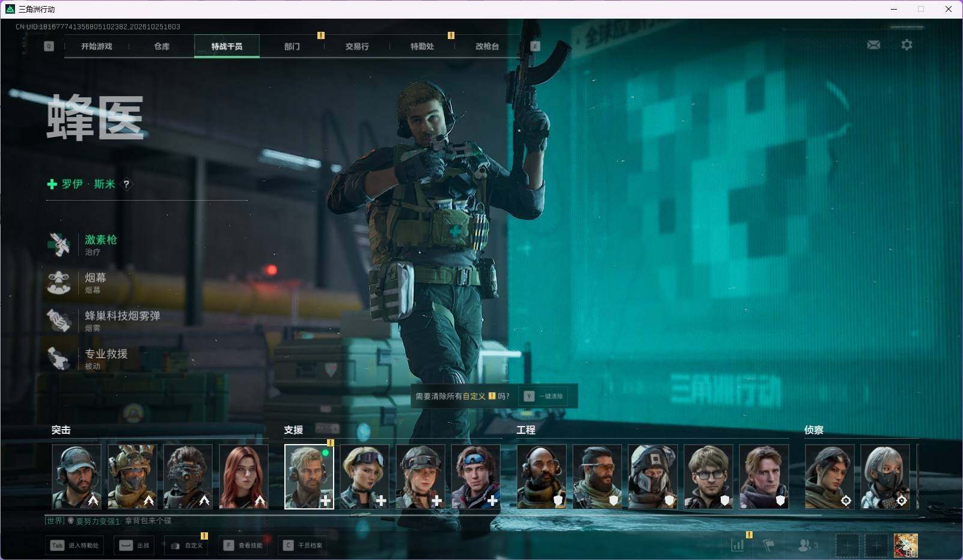Select the 专业救援 passive skill icon
963x560 pixels.
(x=59, y=358)
